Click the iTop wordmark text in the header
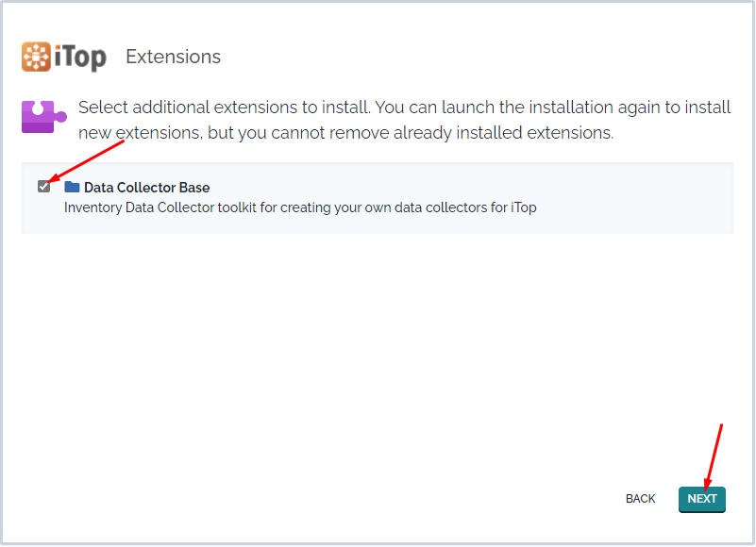The width and height of the screenshot is (756, 547). [80, 58]
